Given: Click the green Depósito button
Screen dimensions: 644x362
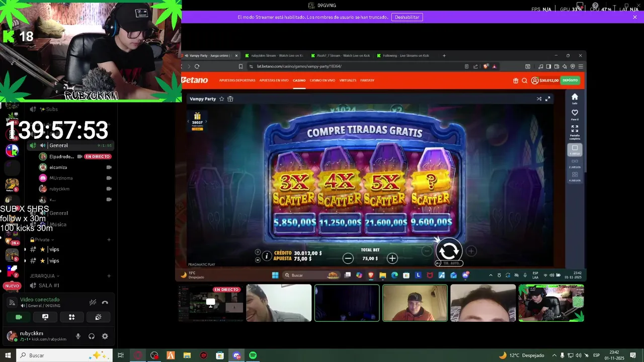Looking at the screenshot, I should [571, 80].
